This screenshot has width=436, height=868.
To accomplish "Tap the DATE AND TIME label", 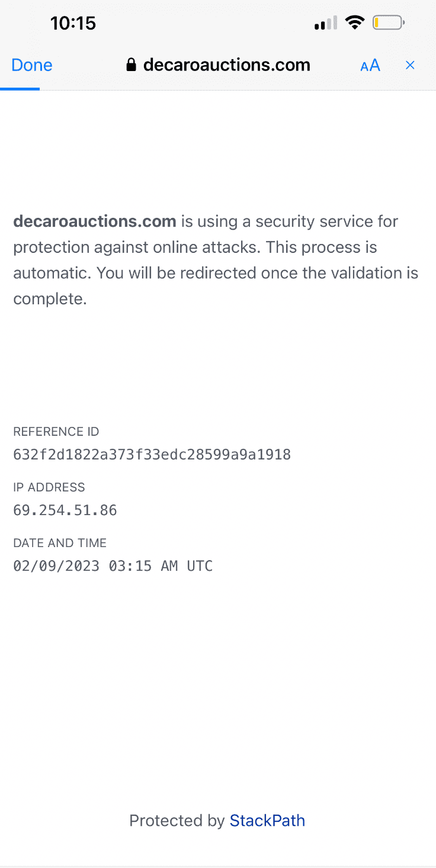I will tap(60, 543).
